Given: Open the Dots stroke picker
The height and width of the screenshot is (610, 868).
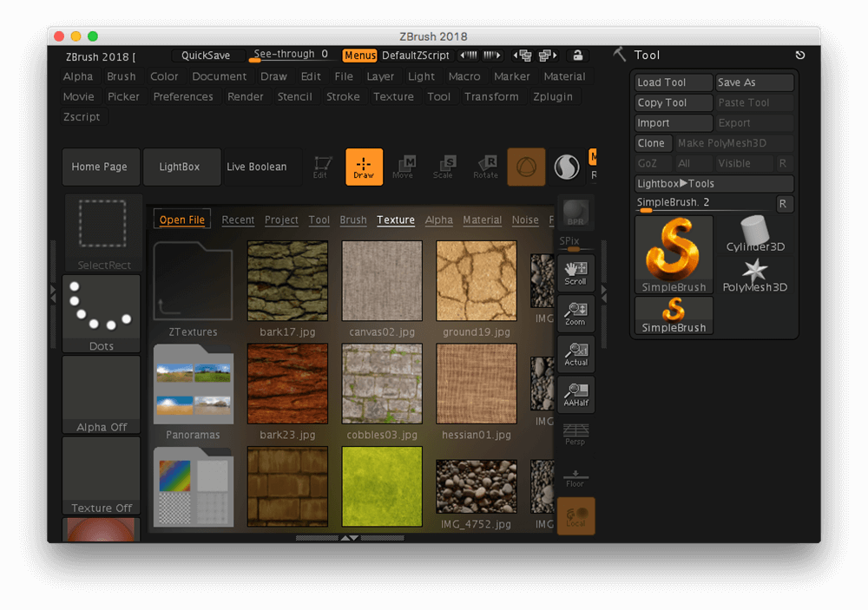Looking at the screenshot, I should click(x=102, y=313).
